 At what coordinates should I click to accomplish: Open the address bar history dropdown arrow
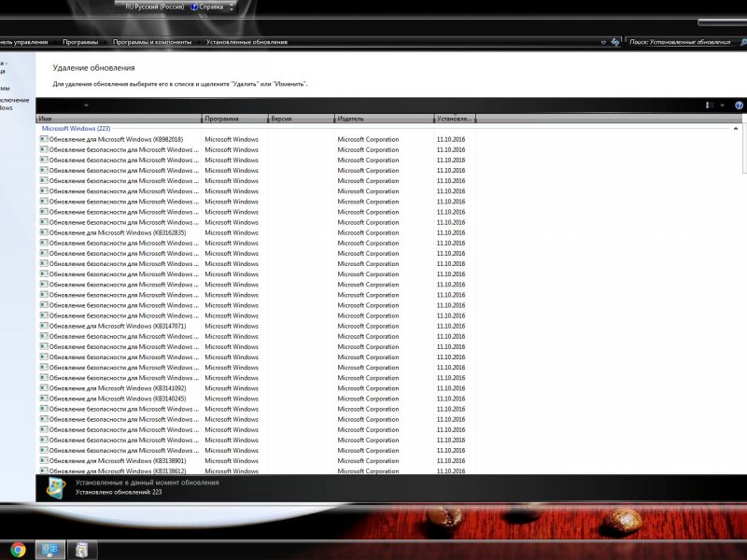click(603, 42)
